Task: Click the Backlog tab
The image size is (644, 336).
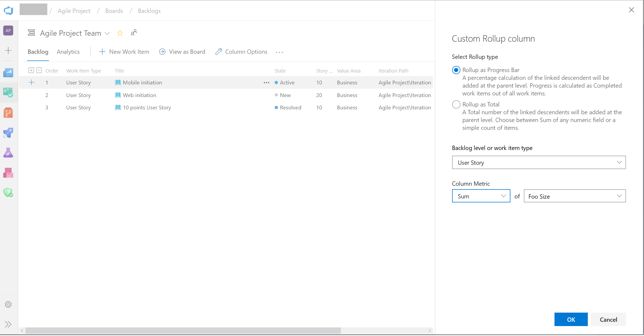Action: (37, 52)
